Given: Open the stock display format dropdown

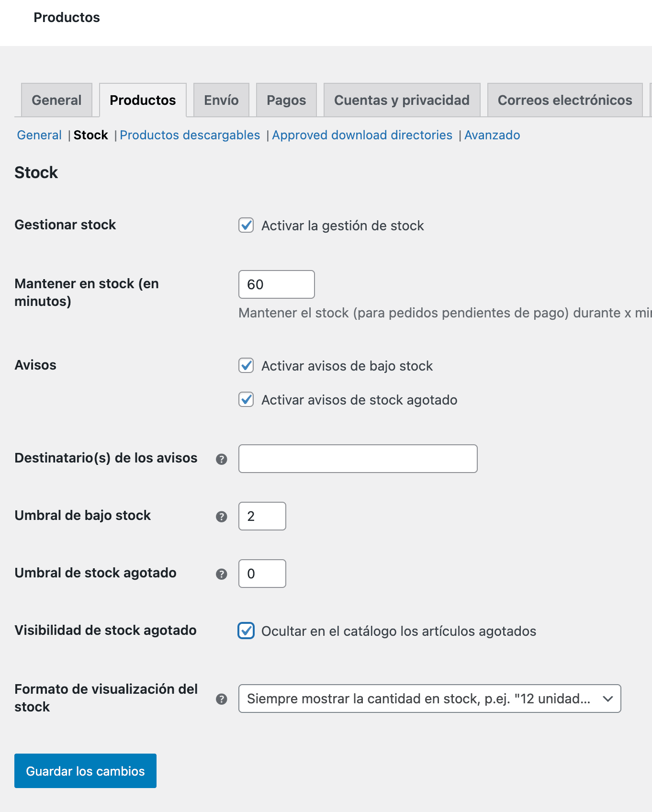Looking at the screenshot, I should (429, 699).
